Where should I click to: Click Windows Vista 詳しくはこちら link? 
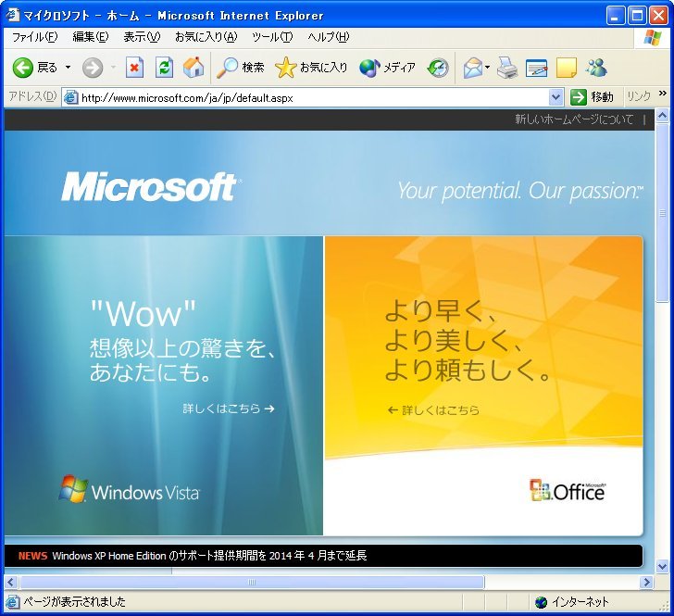tap(229, 409)
